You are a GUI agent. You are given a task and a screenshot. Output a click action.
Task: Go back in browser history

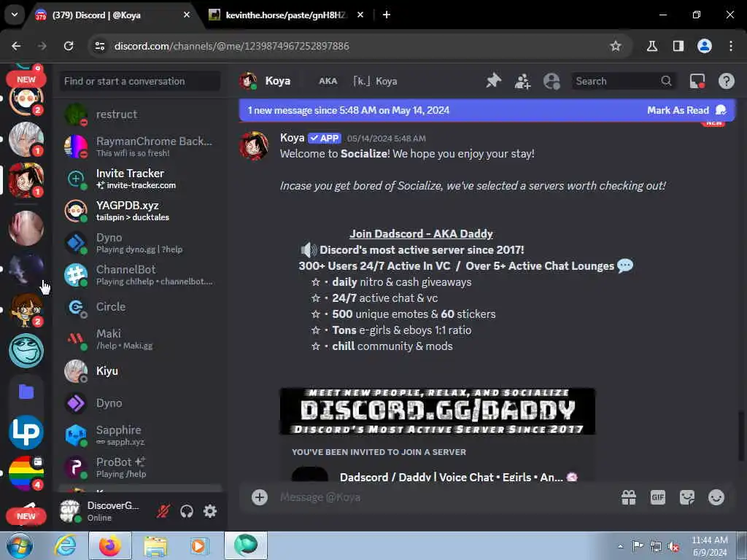point(16,46)
